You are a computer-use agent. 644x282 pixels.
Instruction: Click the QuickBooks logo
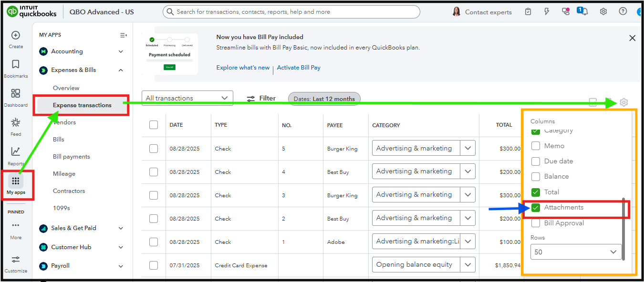click(x=31, y=12)
